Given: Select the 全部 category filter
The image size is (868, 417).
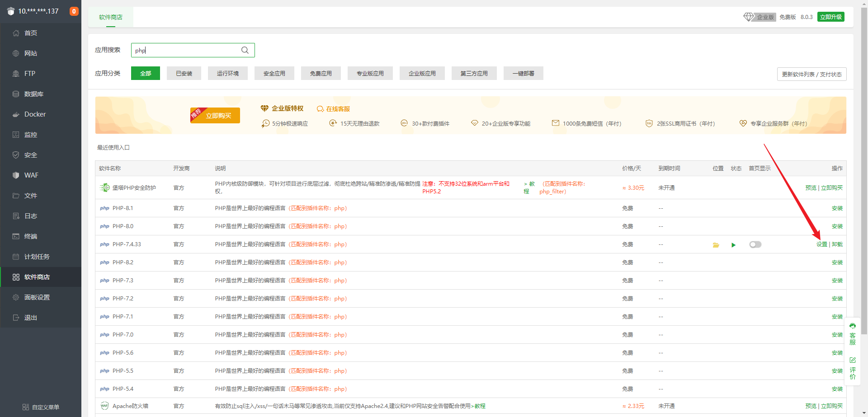Looking at the screenshot, I should (146, 73).
